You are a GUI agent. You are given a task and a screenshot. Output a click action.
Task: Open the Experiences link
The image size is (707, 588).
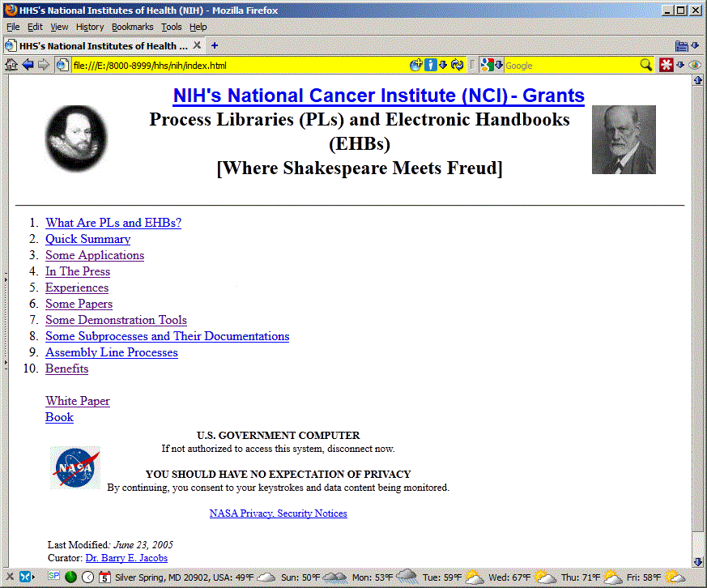pos(77,288)
